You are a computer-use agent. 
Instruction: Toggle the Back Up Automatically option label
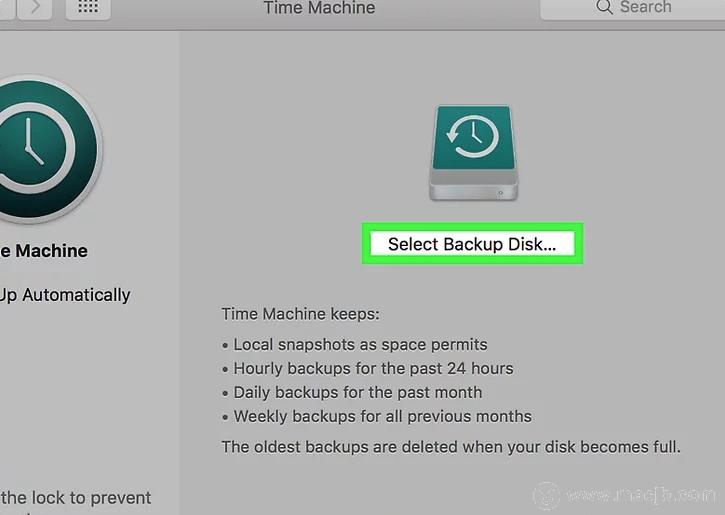pos(66,295)
